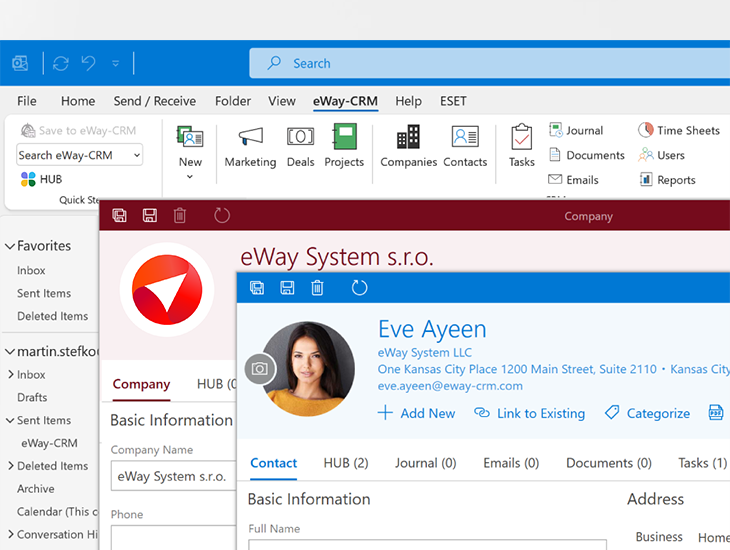
Task: Open the HUB (2) tab
Action: click(346, 463)
